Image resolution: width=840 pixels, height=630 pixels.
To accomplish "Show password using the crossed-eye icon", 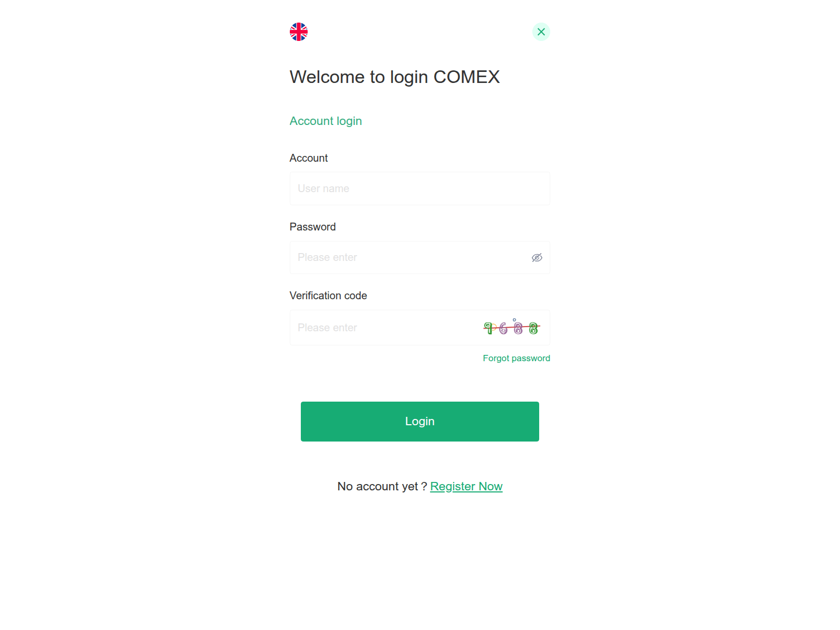I will tap(537, 258).
